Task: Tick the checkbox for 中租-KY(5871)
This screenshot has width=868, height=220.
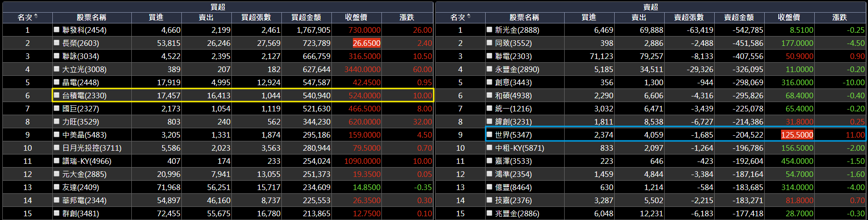Action: [489, 147]
